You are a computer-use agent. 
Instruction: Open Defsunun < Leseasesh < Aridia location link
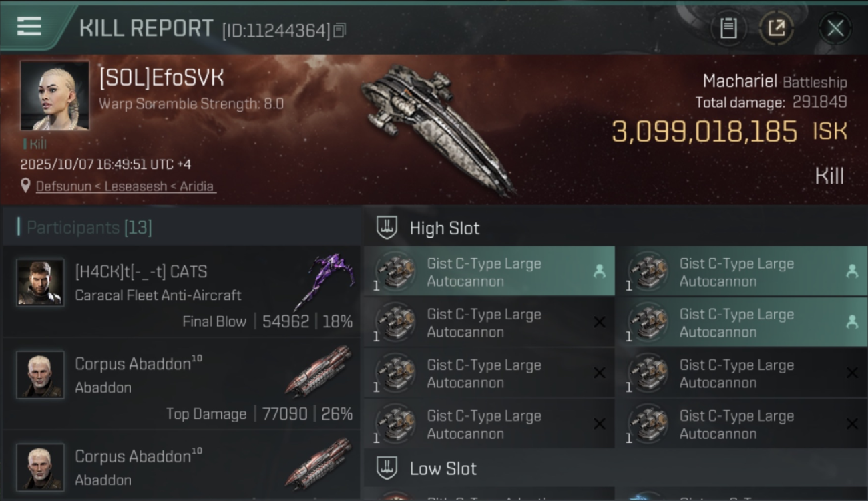tap(125, 186)
